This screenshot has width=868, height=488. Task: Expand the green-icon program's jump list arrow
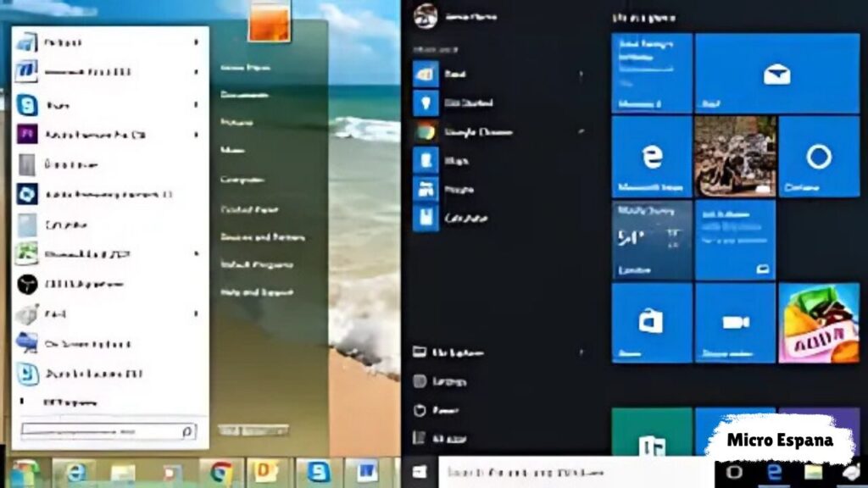click(x=196, y=254)
